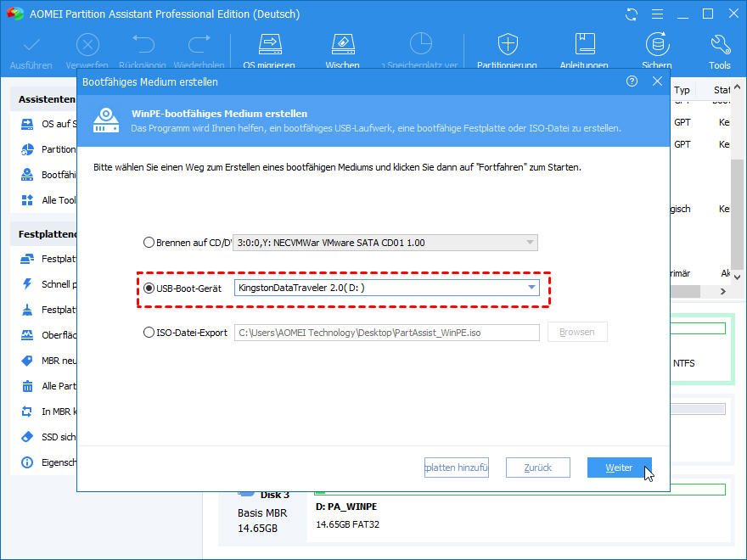The height and width of the screenshot is (560, 747).
Task: Click the Zurück button
Action: 538,468
